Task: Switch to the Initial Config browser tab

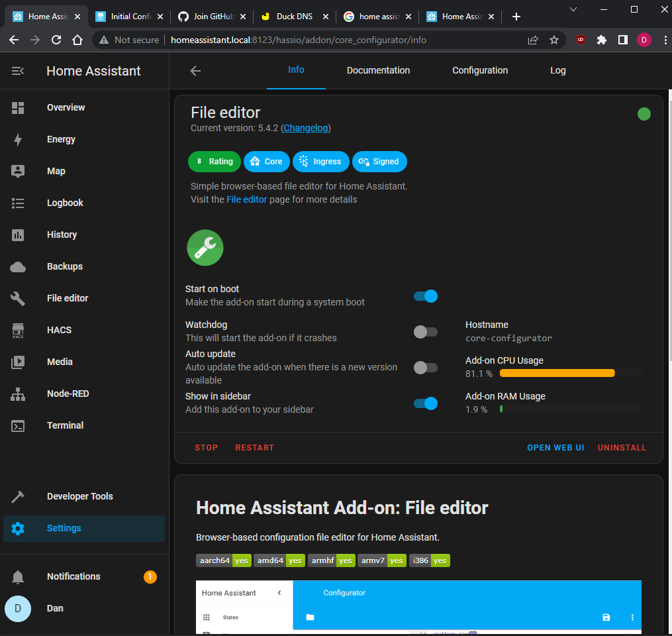Action: pos(130,17)
